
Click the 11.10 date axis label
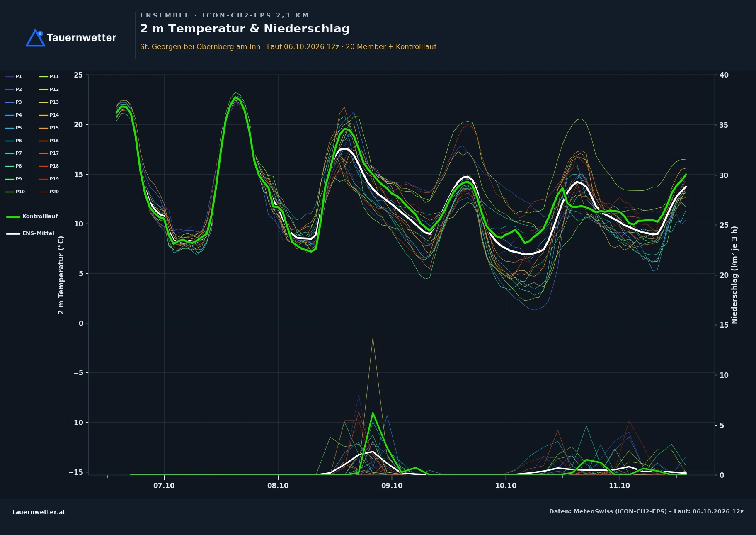(x=619, y=486)
